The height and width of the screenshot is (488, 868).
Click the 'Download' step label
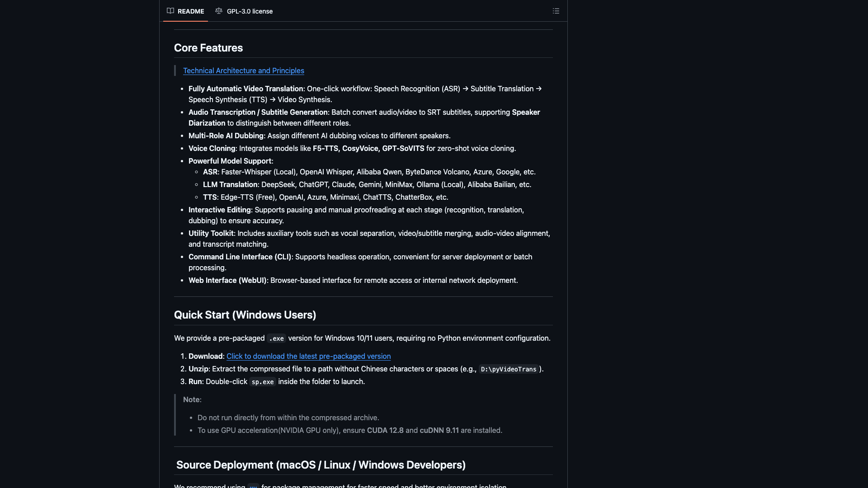pos(206,356)
